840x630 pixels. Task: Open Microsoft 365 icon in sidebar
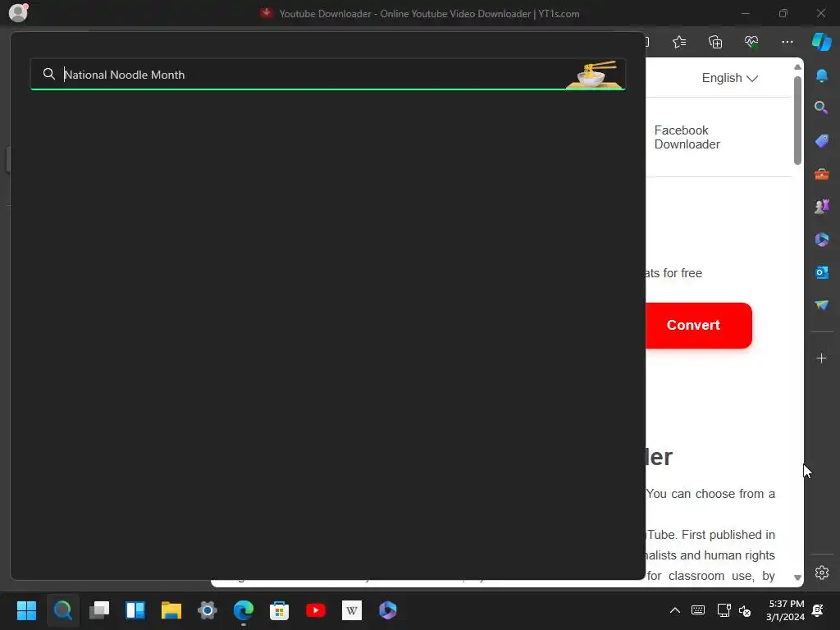click(821, 240)
